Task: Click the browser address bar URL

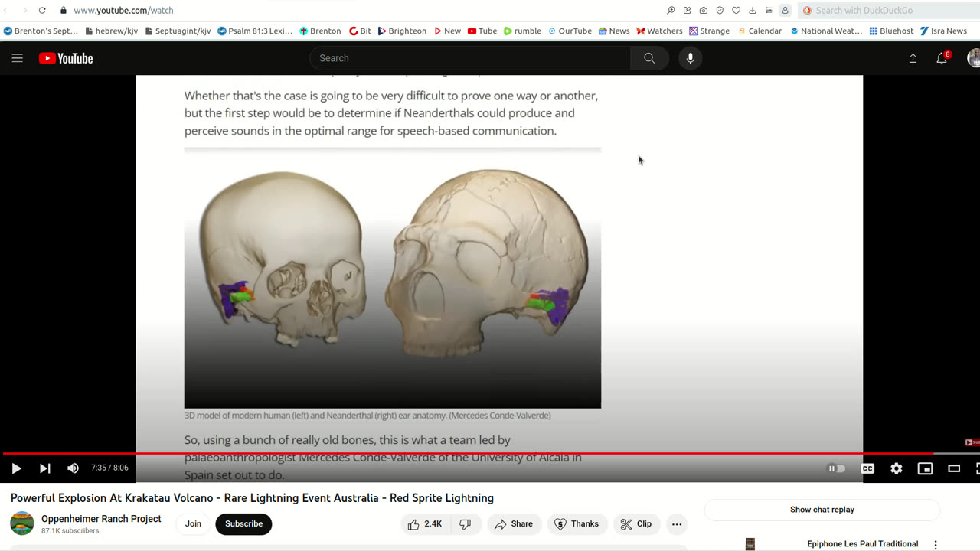Action: pos(123,11)
